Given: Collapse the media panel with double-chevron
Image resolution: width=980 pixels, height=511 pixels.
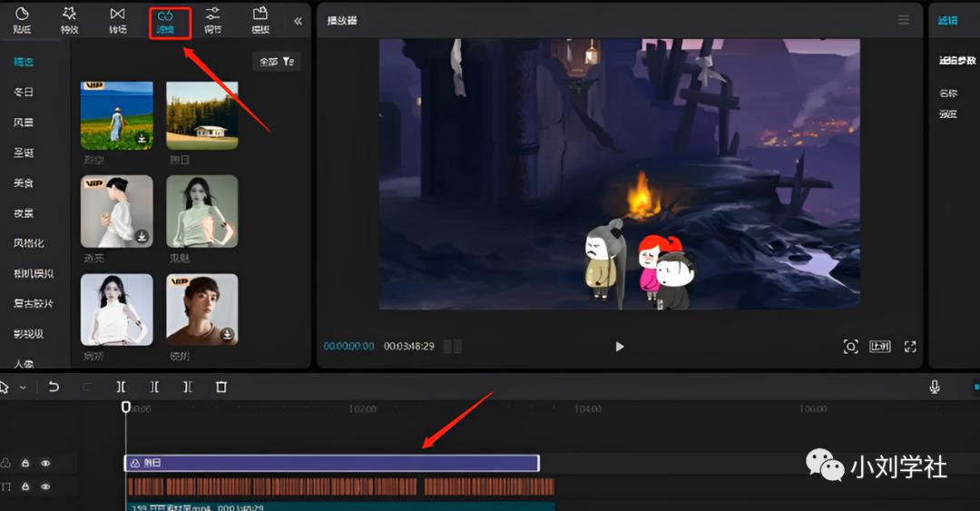Looking at the screenshot, I should 299,21.
